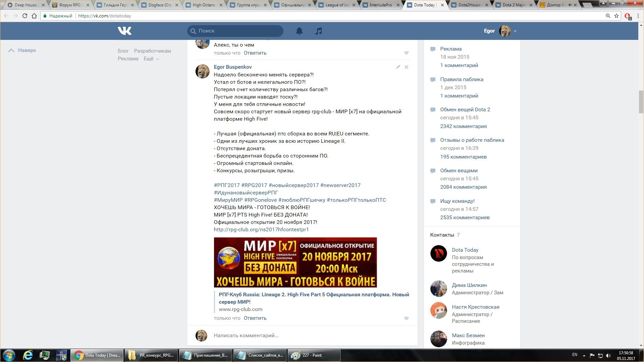Screen dimensions: 644x362
Task: Bookmark this page with star icon
Action: pyautogui.click(x=616, y=16)
